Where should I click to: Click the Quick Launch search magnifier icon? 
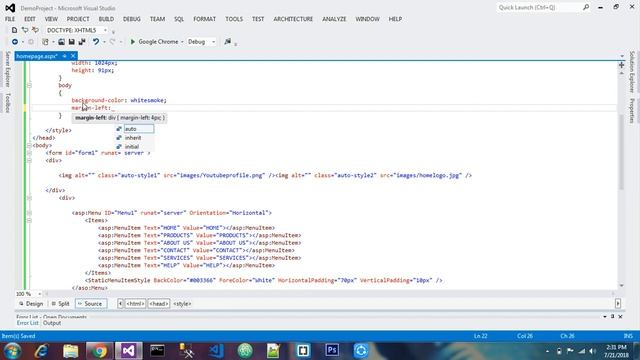click(586, 7)
